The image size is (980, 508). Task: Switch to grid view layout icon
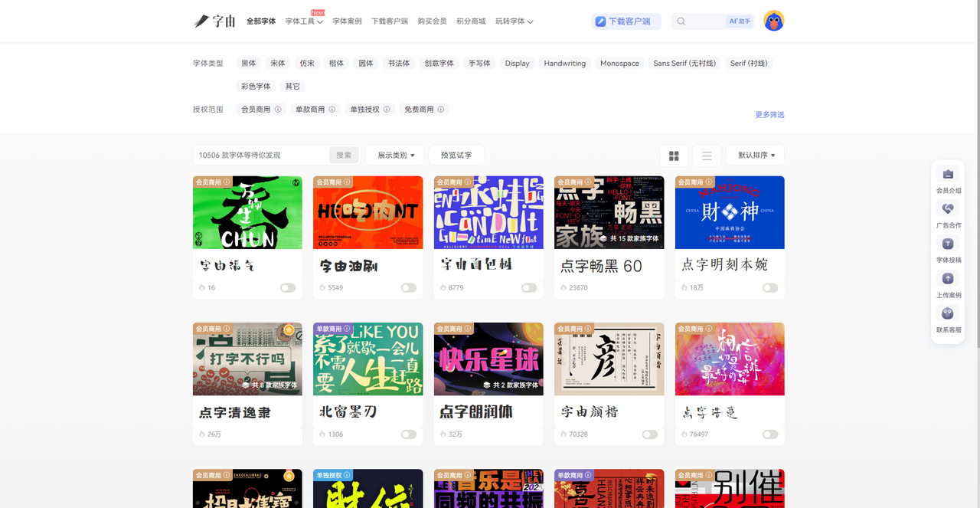point(674,156)
